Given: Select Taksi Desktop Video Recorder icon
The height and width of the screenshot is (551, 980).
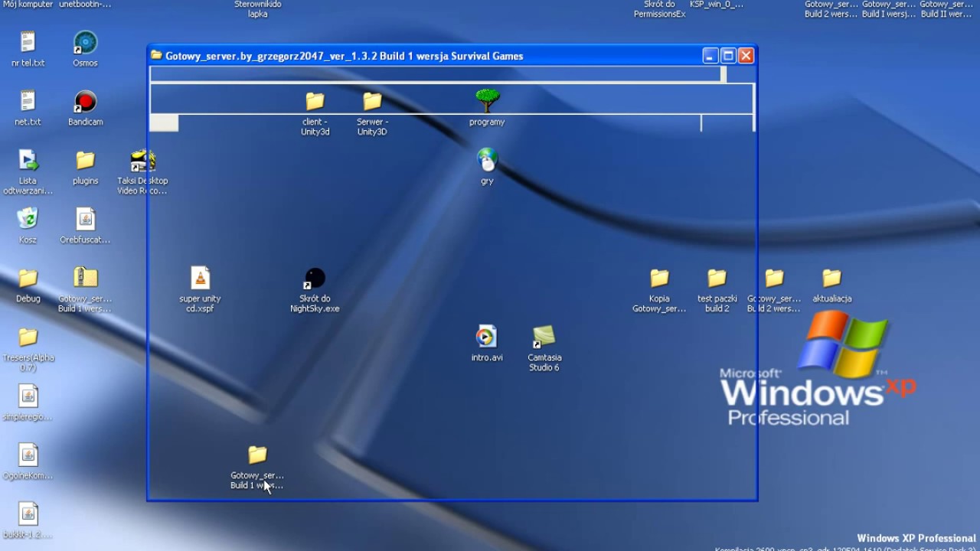Looking at the screenshot, I should click(x=142, y=161).
